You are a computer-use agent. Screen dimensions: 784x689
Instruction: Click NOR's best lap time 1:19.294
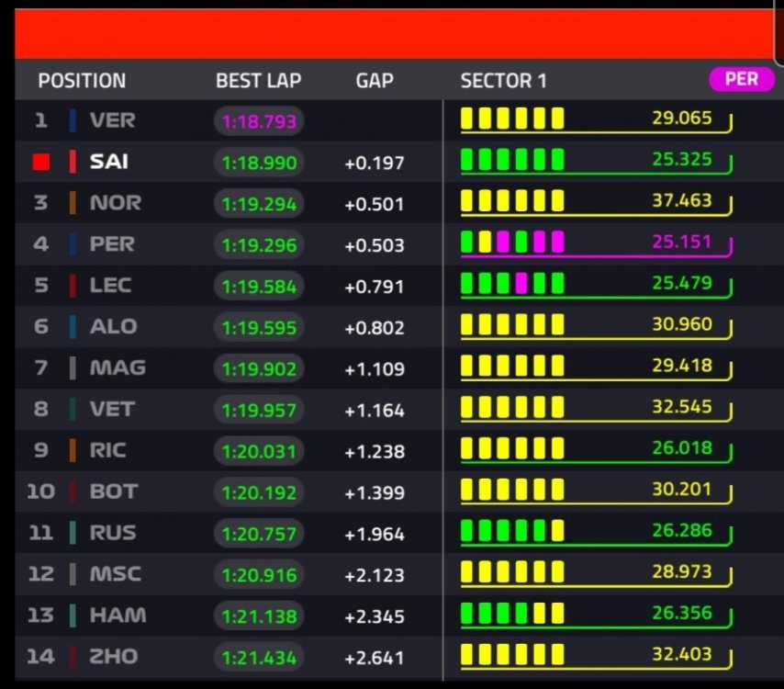point(259,204)
